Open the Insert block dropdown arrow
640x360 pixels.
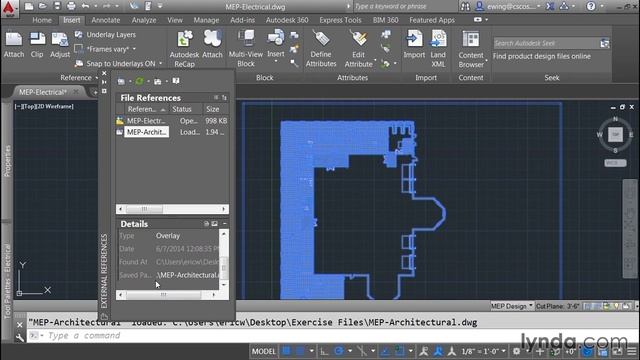(276, 61)
